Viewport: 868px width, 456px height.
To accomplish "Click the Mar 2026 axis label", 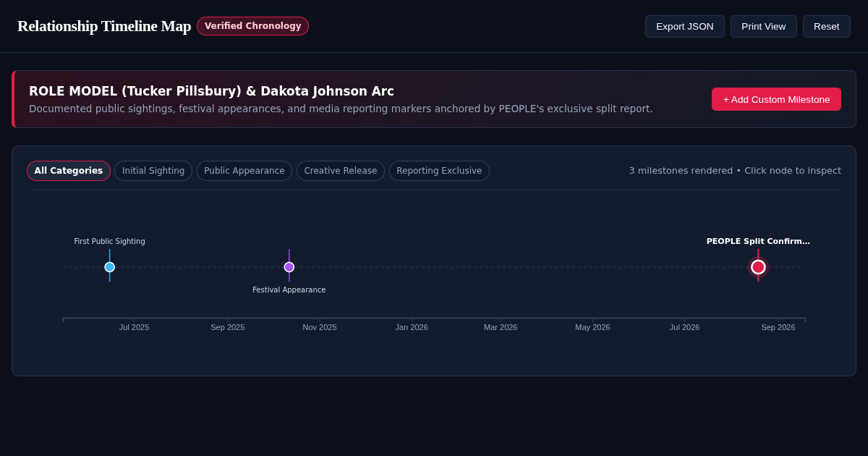I will coord(501,327).
